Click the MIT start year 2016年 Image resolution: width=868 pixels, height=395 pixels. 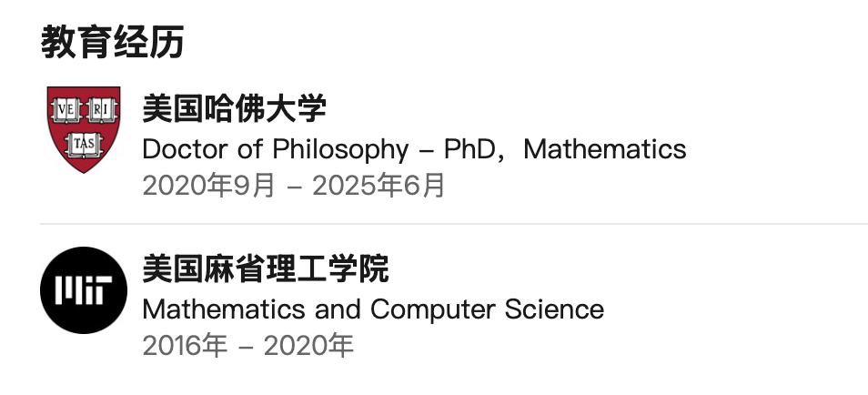pos(185,346)
